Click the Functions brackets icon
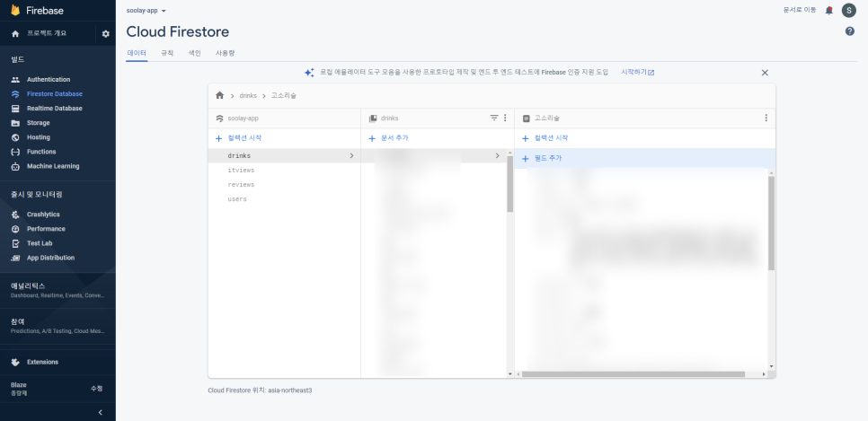 tap(15, 152)
